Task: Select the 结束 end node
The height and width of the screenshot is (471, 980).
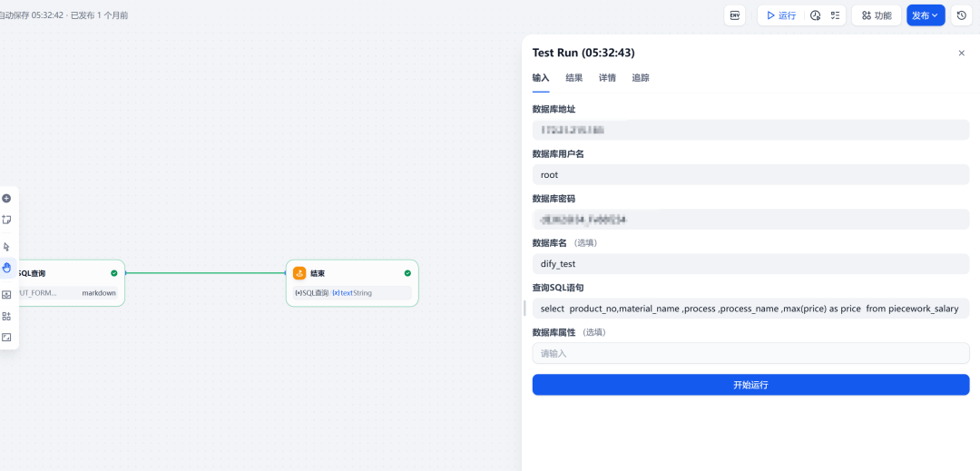Action: click(x=352, y=283)
